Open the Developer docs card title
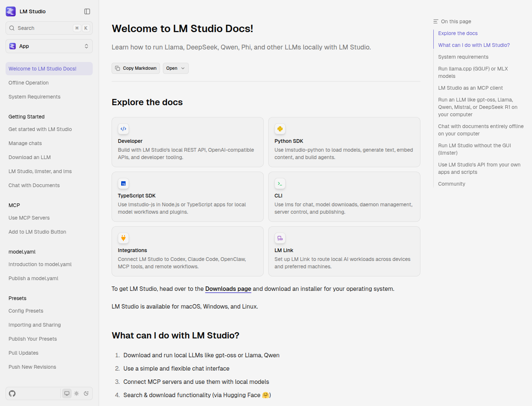This screenshot has width=532, height=406. (x=130, y=141)
